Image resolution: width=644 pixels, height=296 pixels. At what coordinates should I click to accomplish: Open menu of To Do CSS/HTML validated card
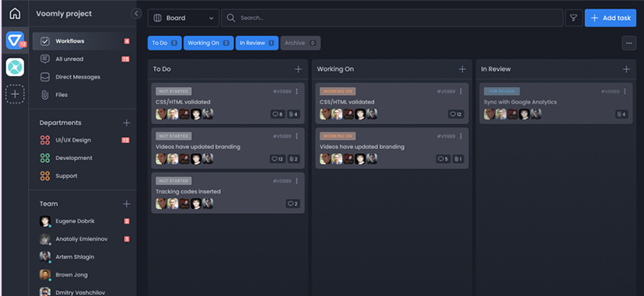[x=297, y=92]
